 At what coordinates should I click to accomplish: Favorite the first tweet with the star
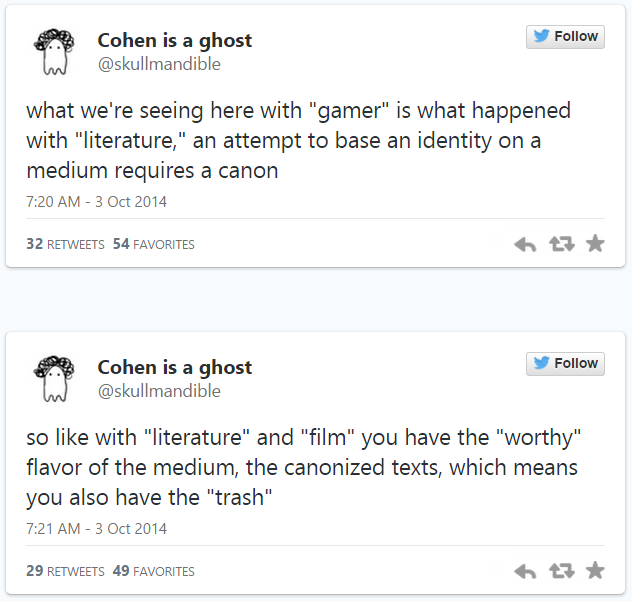click(595, 243)
